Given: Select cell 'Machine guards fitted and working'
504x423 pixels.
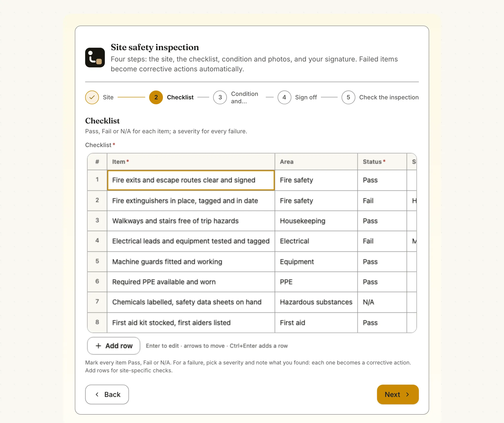Looking at the screenshot, I should (x=191, y=262).
